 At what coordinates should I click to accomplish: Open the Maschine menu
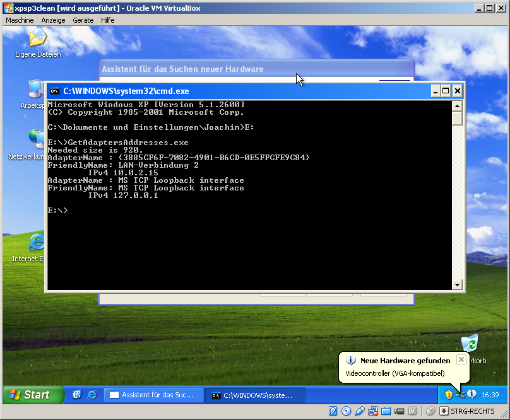[x=20, y=20]
